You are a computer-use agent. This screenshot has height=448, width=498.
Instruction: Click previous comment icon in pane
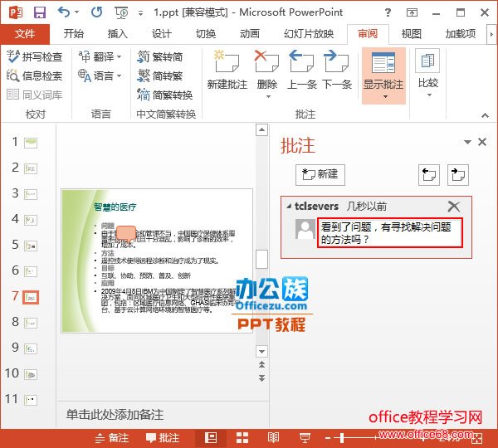[429, 174]
